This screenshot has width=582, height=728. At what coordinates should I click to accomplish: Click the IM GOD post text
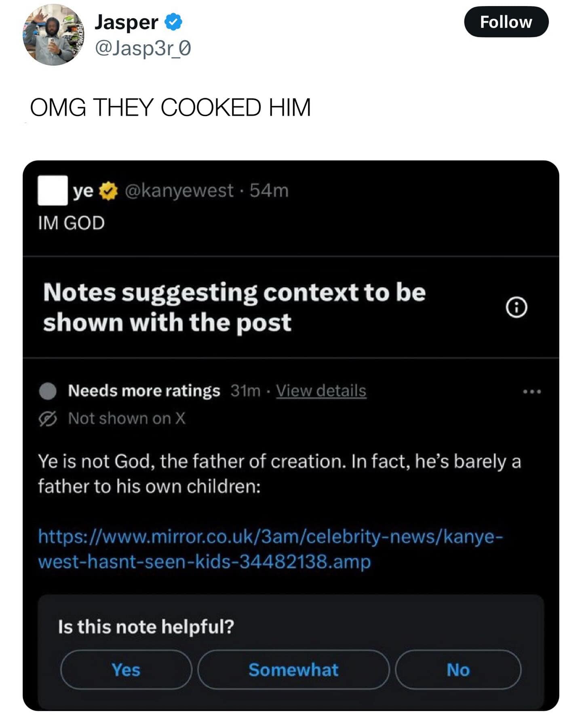point(72,223)
